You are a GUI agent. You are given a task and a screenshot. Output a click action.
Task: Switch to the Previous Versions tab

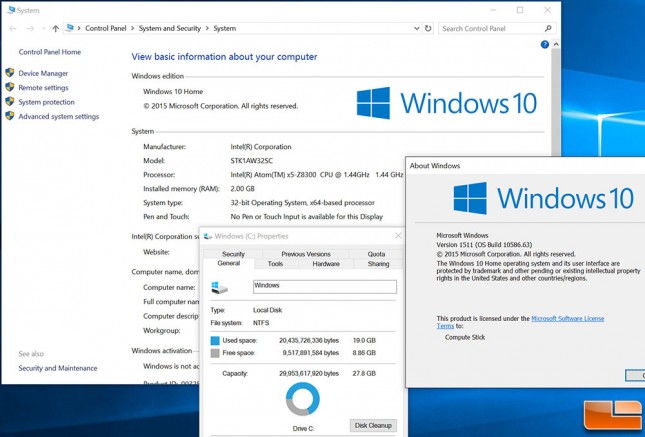pos(306,254)
